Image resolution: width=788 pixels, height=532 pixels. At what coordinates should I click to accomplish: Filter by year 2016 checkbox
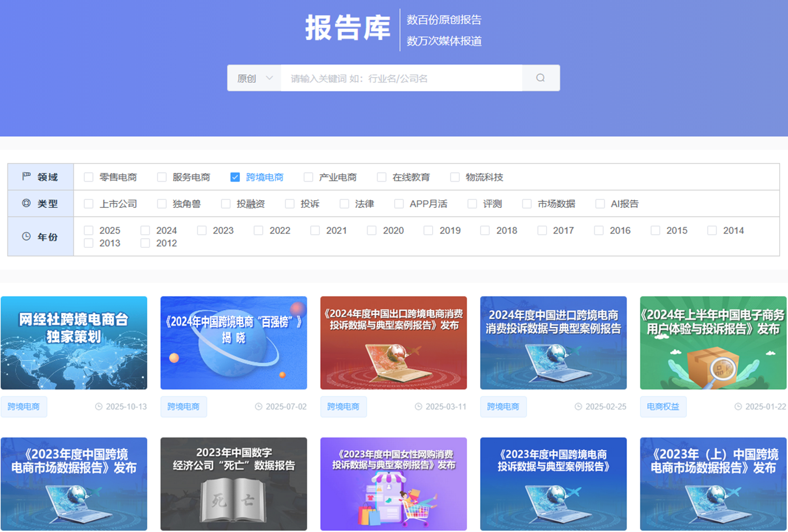(599, 230)
